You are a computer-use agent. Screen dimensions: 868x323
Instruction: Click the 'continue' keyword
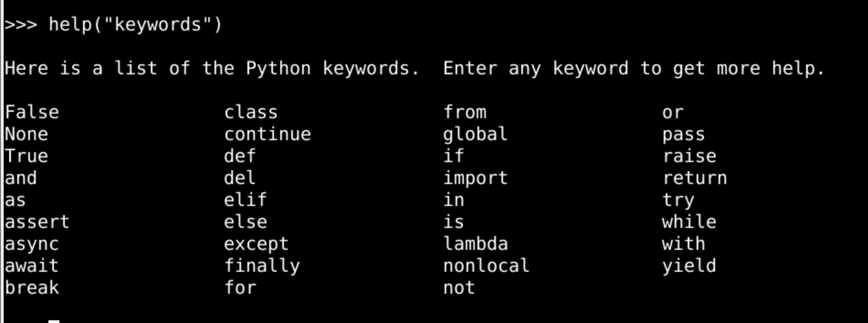pyautogui.click(x=267, y=135)
